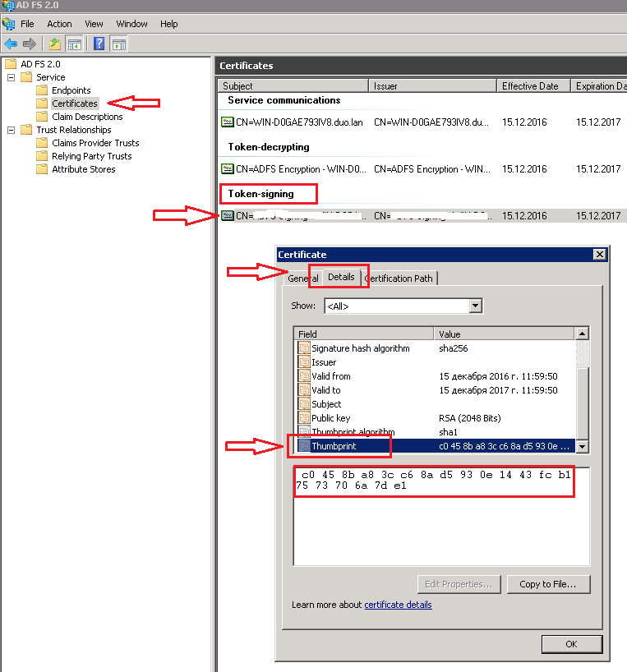This screenshot has width=627, height=672.
Task: Select CN=WIN-D0GAE793IV8.duo.lan certificate subject
Action: [x=299, y=122]
